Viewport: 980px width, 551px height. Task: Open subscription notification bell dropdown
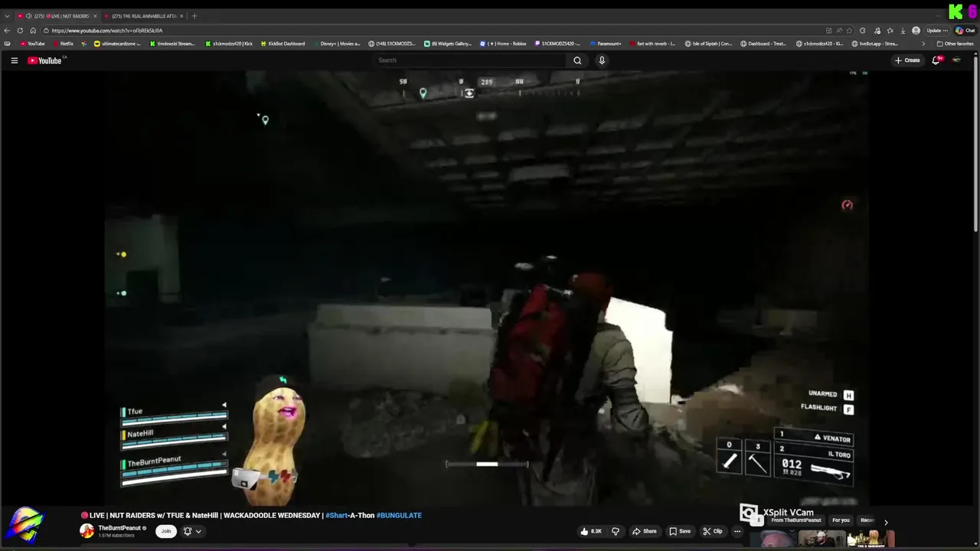click(x=191, y=531)
